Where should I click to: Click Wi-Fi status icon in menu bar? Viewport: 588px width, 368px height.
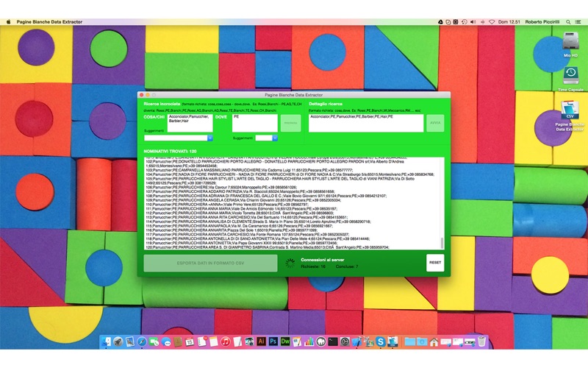pyautogui.click(x=492, y=22)
